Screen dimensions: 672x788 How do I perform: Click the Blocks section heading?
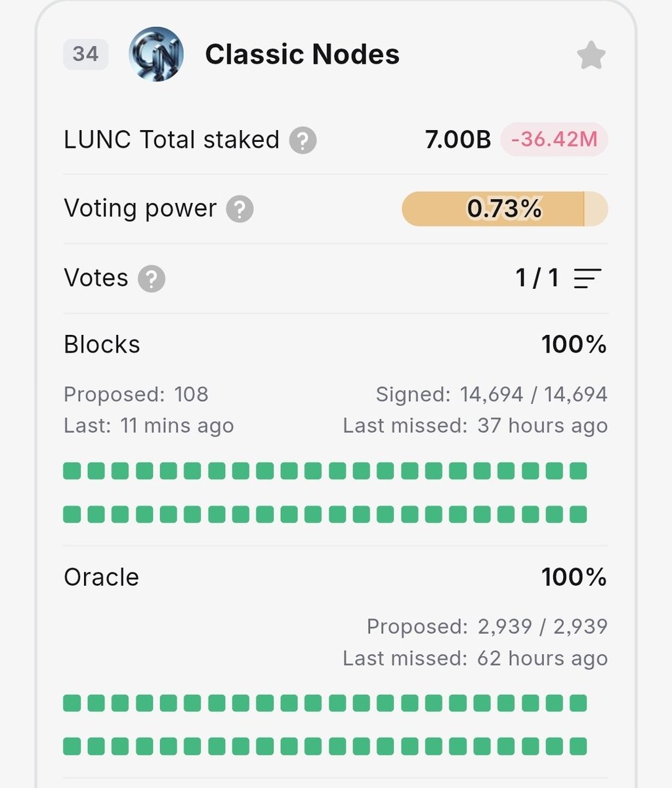coord(102,345)
